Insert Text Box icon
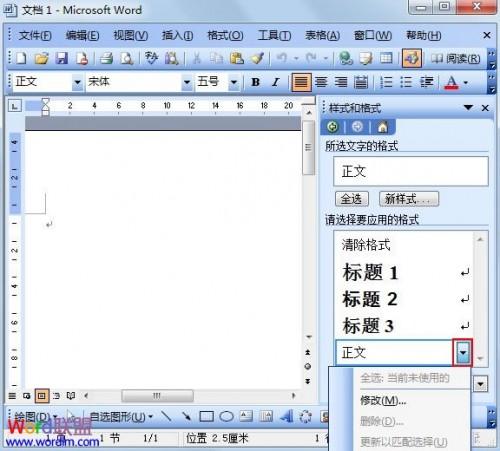500x451 pixels. pyautogui.click(x=246, y=416)
